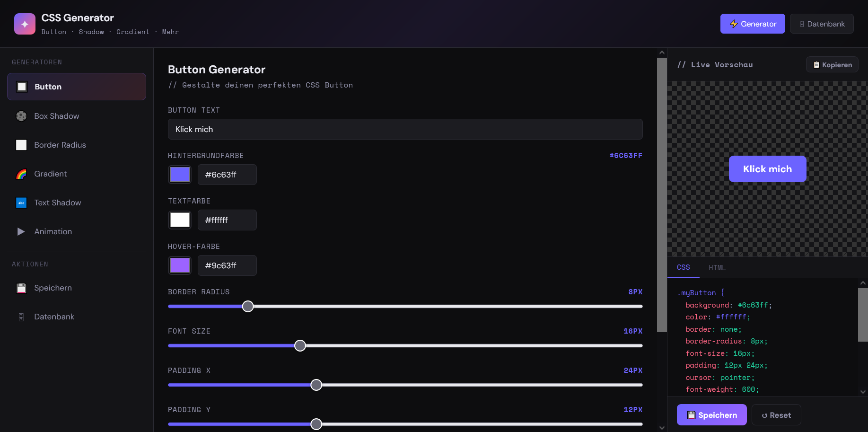Viewport: 868px width, 432px height.
Task: Click the Speichern icon under Aktionen
Action: pos(21,288)
